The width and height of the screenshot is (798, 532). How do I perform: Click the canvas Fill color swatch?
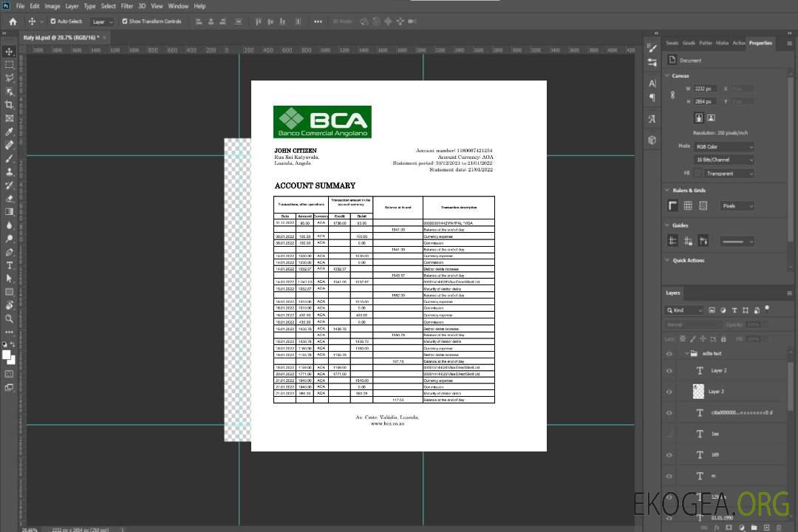point(698,174)
